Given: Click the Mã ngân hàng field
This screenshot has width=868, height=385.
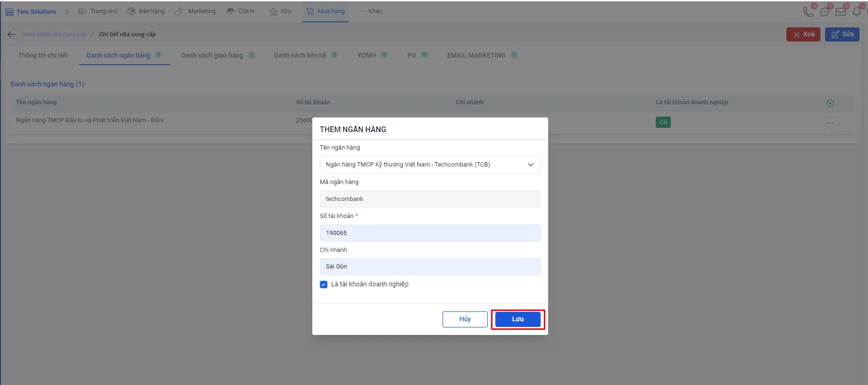Looking at the screenshot, I should pyautogui.click(x=430, y=199).
